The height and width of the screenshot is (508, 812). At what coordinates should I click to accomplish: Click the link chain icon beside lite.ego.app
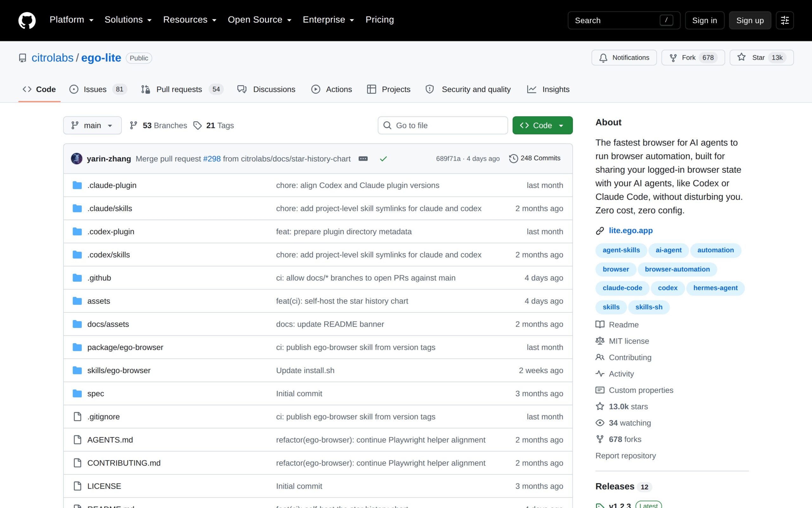coord(600,231)
